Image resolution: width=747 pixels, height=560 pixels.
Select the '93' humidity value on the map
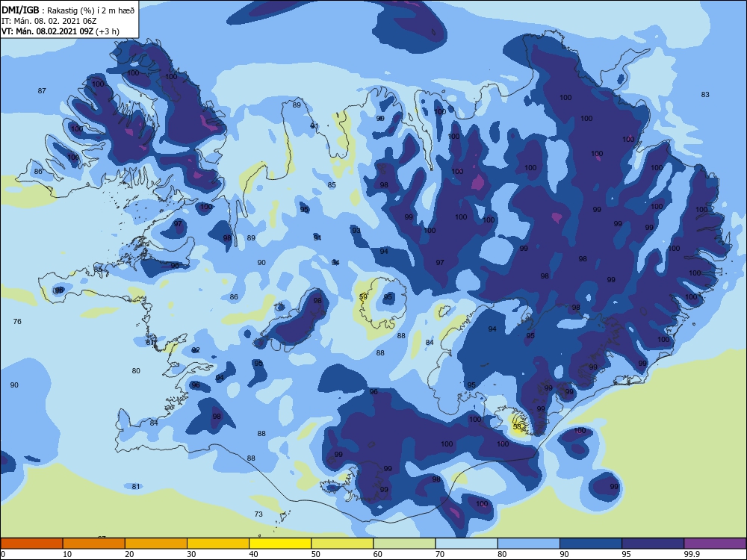pos(356,230)
